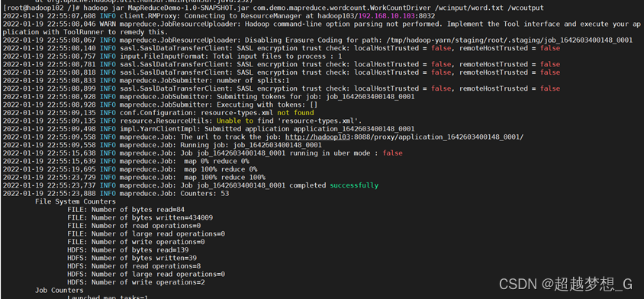Click the 'number of splits:1' log line
The width and height of the screenshot is (644, 299).
(146, 81)
